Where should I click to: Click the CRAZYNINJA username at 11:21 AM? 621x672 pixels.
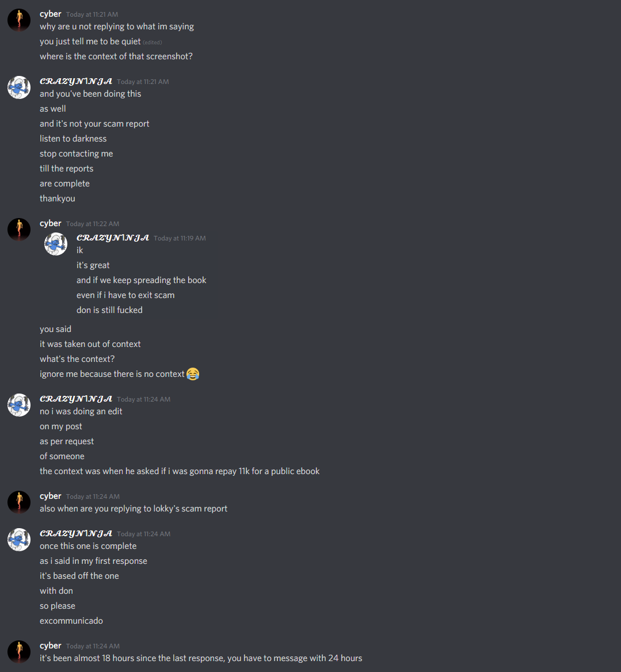click(x=76, y=81)
